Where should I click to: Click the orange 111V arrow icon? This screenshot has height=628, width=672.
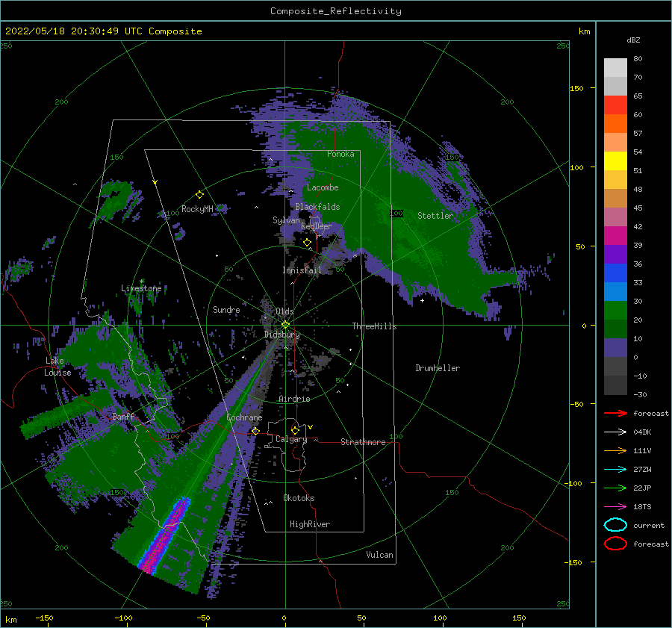[615, 450]
